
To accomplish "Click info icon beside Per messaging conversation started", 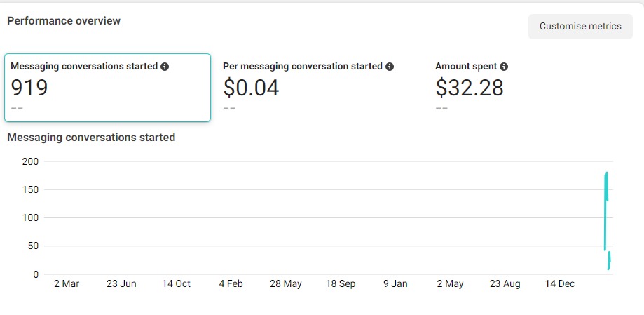I will coord(390,67).
